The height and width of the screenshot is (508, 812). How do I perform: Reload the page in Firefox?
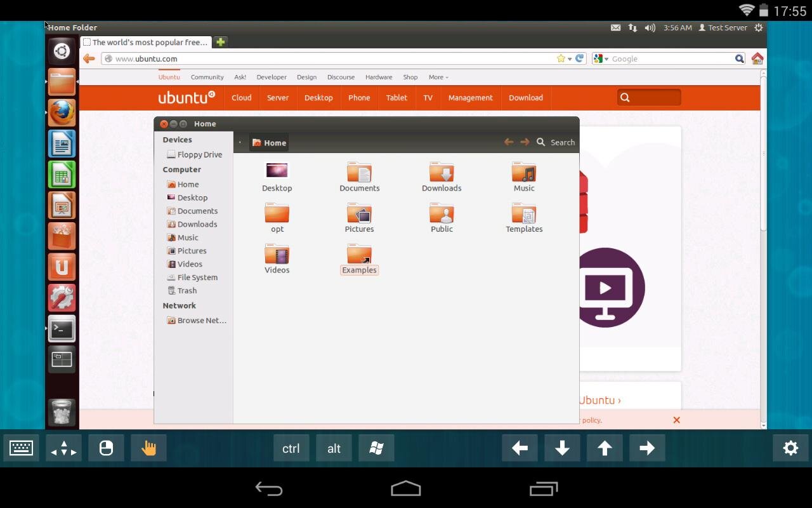click(x=580, y=58)
